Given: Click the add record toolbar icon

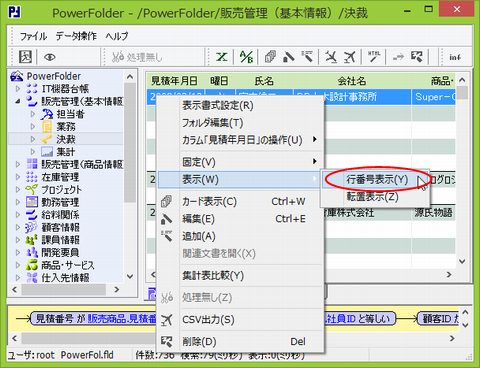Looking at the screenshot, I should (307, 57).
